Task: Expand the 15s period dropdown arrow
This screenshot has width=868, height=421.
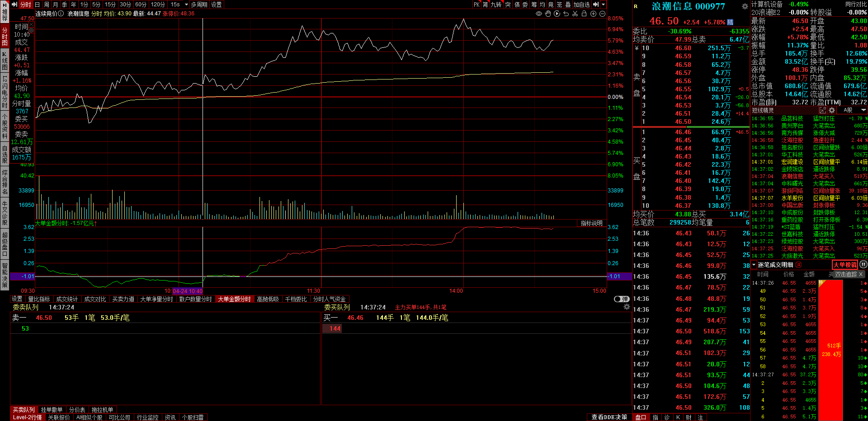Action: [x=186, y=5]
